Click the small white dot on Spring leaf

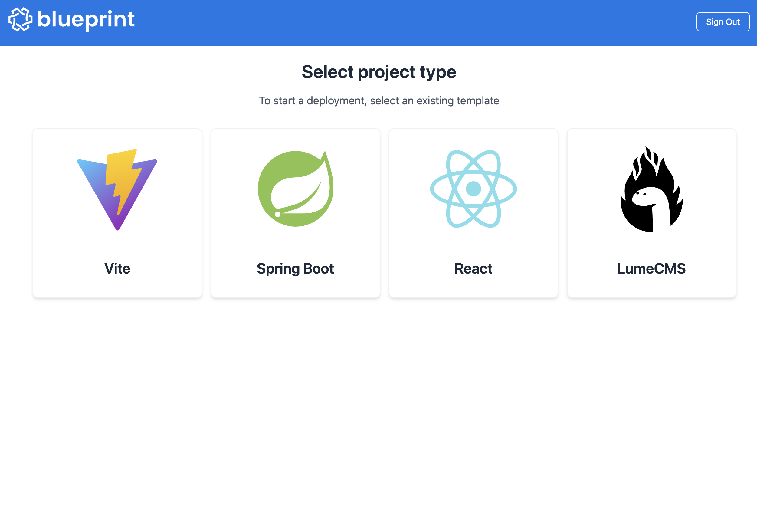point(278,214)
